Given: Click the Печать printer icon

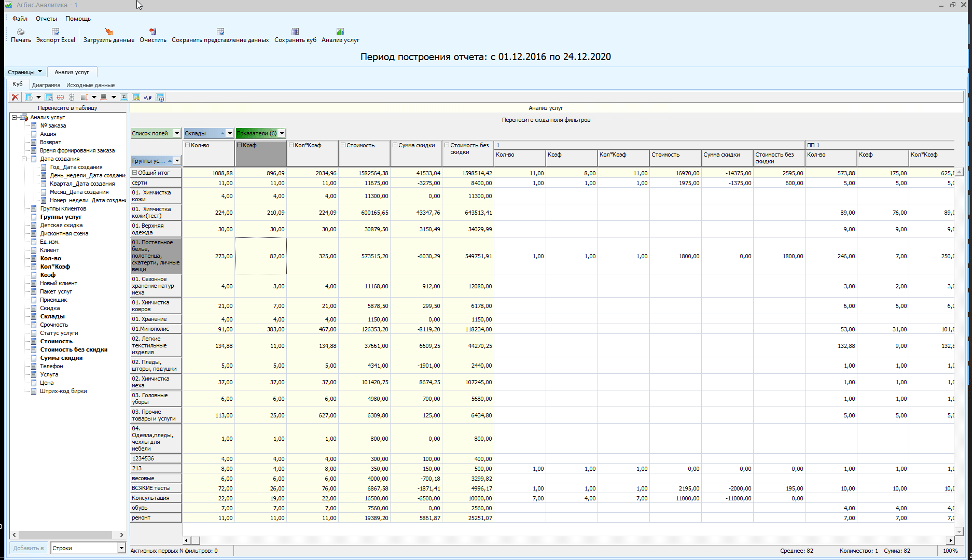Looking at the screenshot, I should (21, 32).
